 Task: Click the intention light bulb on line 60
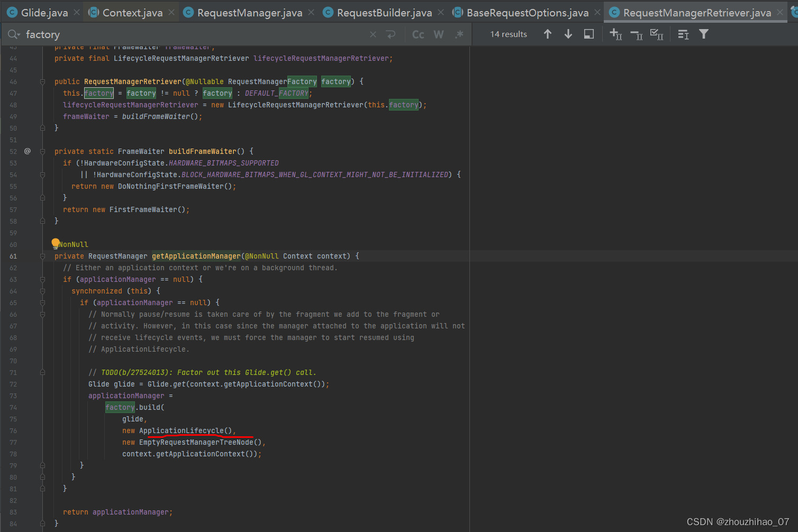[56, 243]
